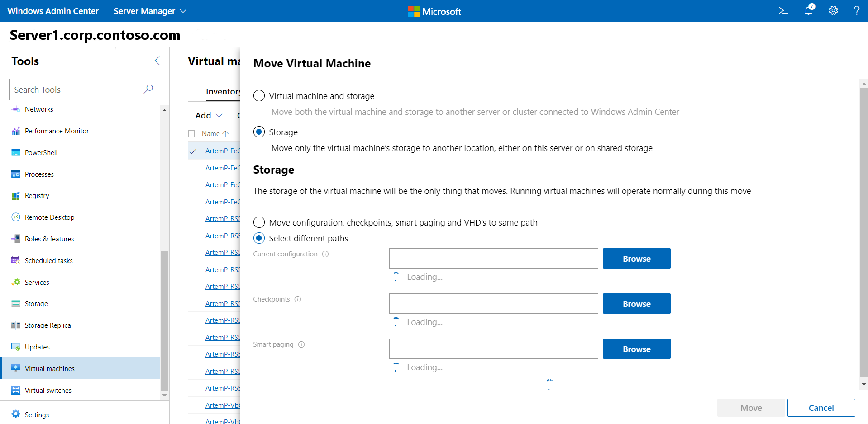The image size is (868, 424).
Task: Click the search magnifier in Search Tools
Action: 148,89
